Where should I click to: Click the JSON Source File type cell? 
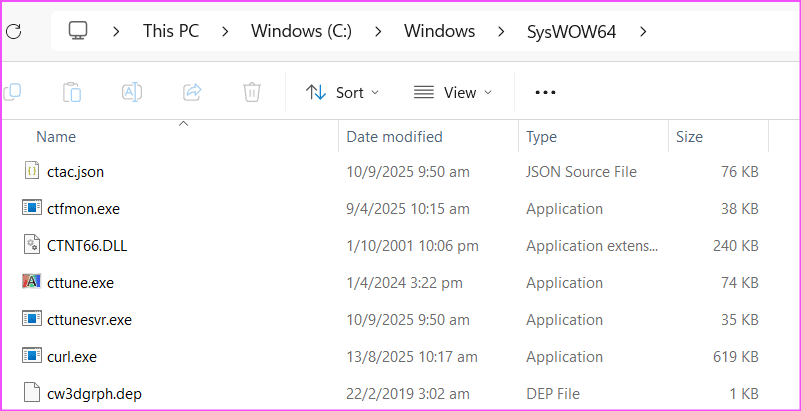point(581,172)
